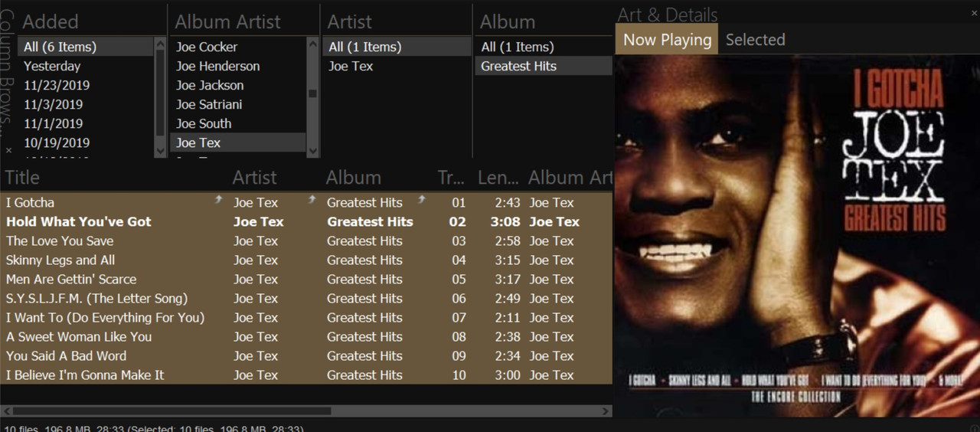This screenshot has width=980, height=432.
Task: Click the status bar file count summary
Action: [x=153, y=429]
